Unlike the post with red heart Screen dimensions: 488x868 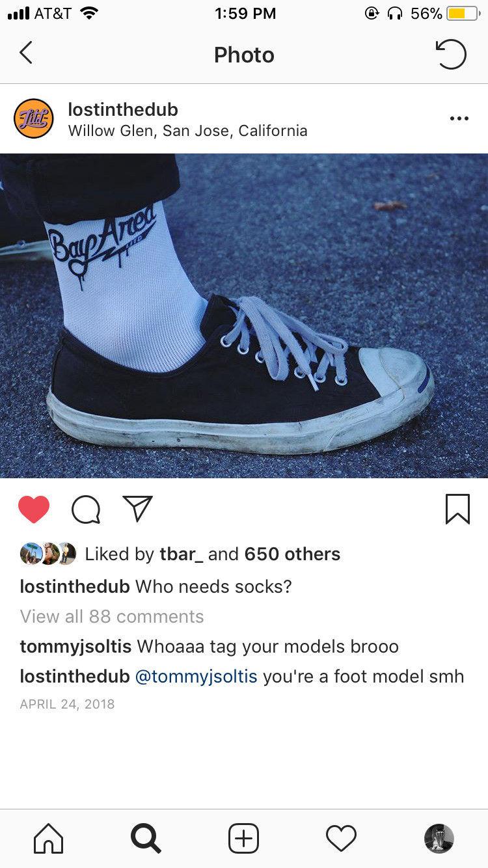tap(34, 509)
